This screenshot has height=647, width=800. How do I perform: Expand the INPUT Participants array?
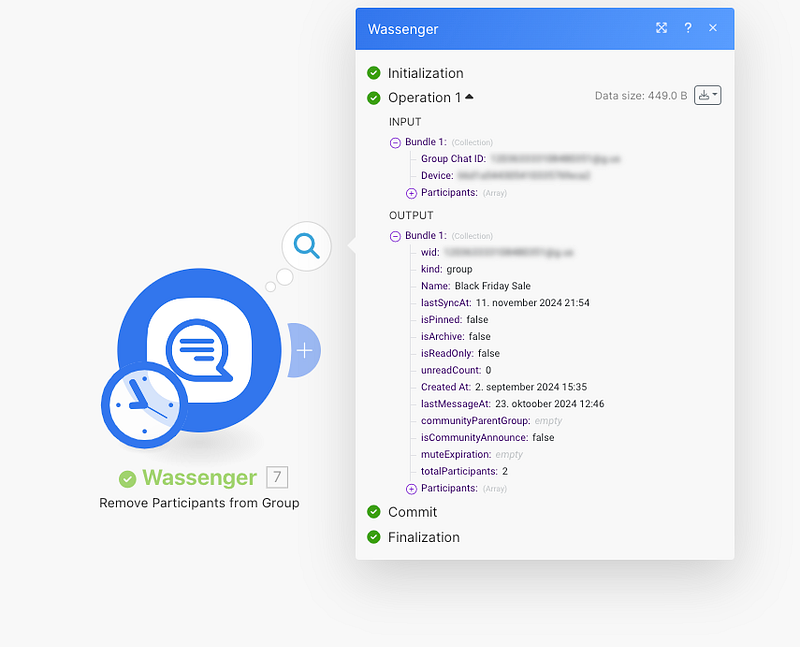411,192
